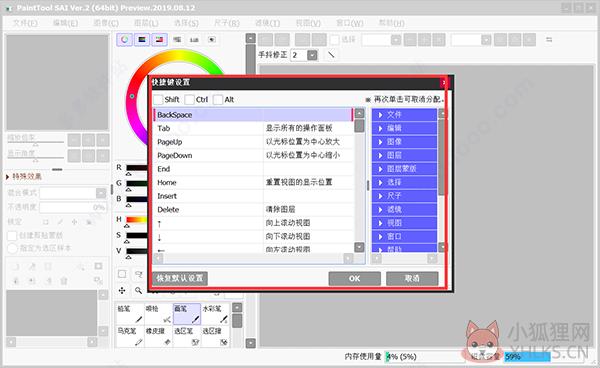
Task: Click the hue ring handle on color wheel
Action: (x=132, y=96)
